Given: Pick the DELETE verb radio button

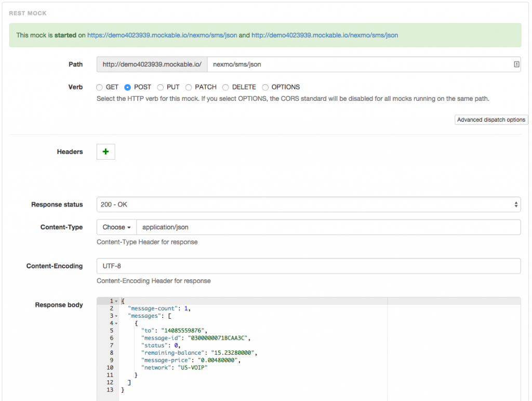Looking at the screenshot, I should (226, 87).
